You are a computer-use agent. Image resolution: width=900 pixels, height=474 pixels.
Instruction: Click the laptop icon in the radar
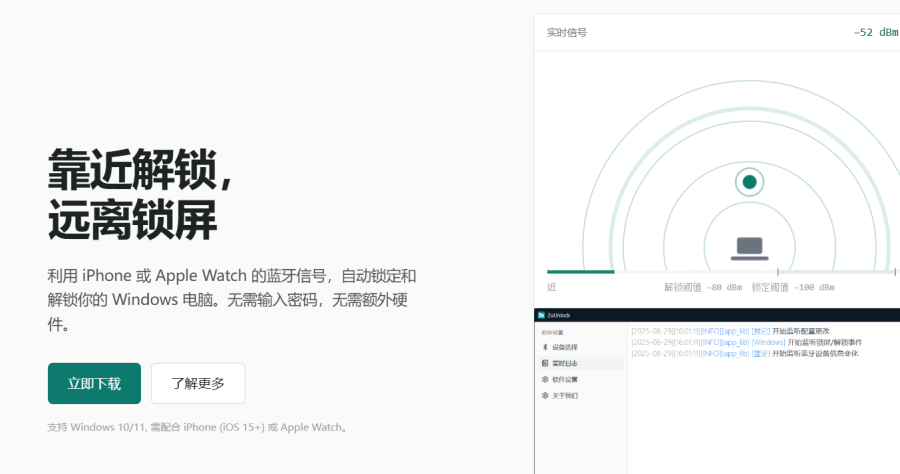749,248
